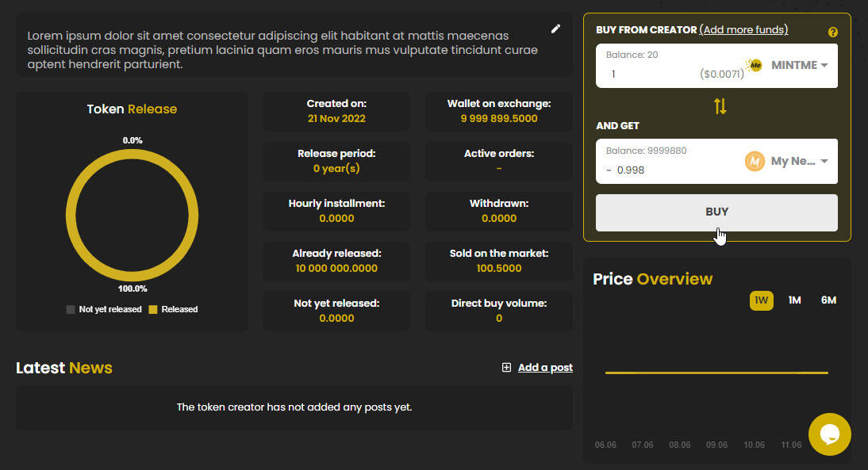Viewport: 868px width, 470px height.
Task: Select the 1W price range tab
Action: pos(761,300)
